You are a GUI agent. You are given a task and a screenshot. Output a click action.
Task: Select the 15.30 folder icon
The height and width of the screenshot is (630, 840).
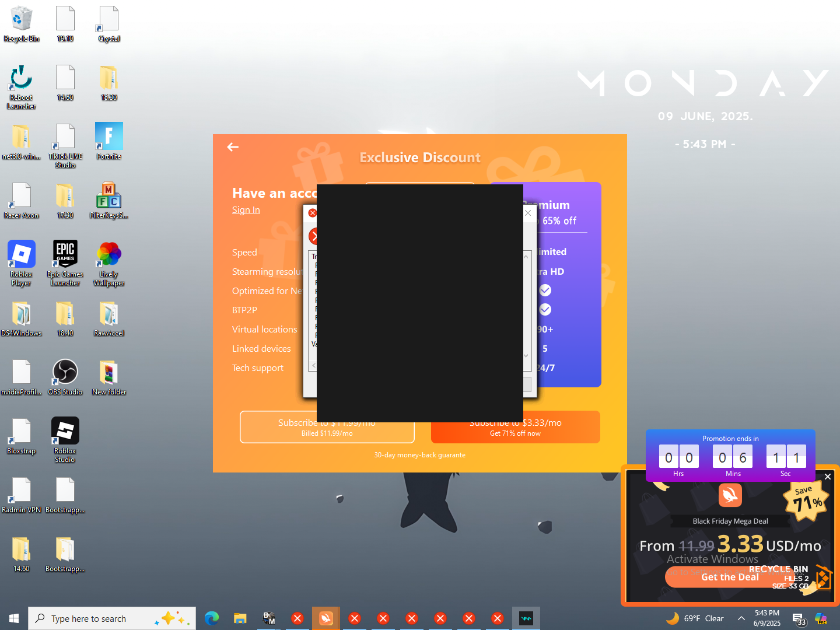tap(109, 83)
